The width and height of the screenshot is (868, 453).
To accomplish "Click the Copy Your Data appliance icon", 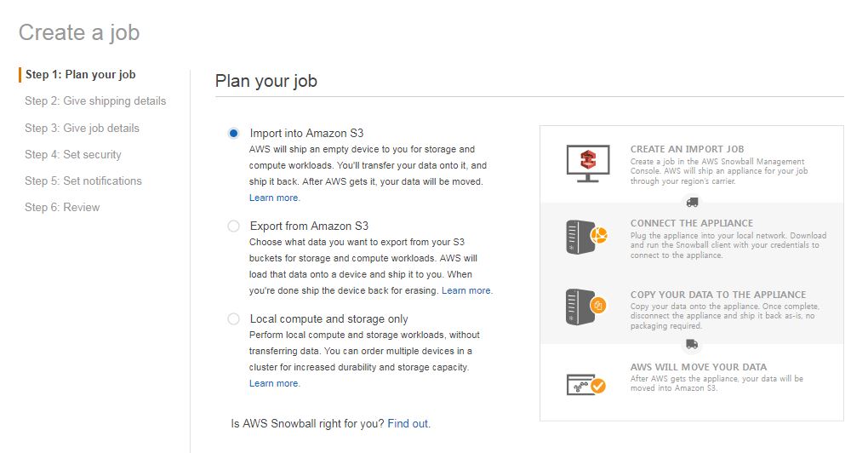I will pyautogui.click(x=586, y=307).
